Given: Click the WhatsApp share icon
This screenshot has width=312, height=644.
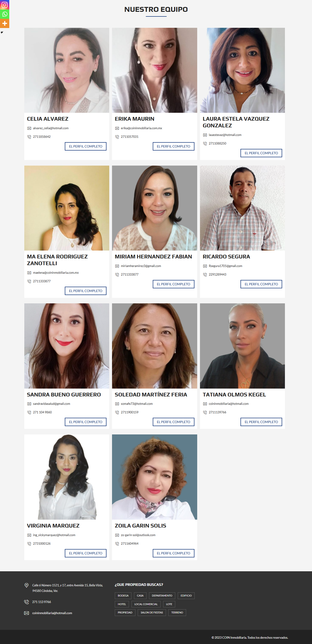Looking at the screenshot, I should (4, 14).
